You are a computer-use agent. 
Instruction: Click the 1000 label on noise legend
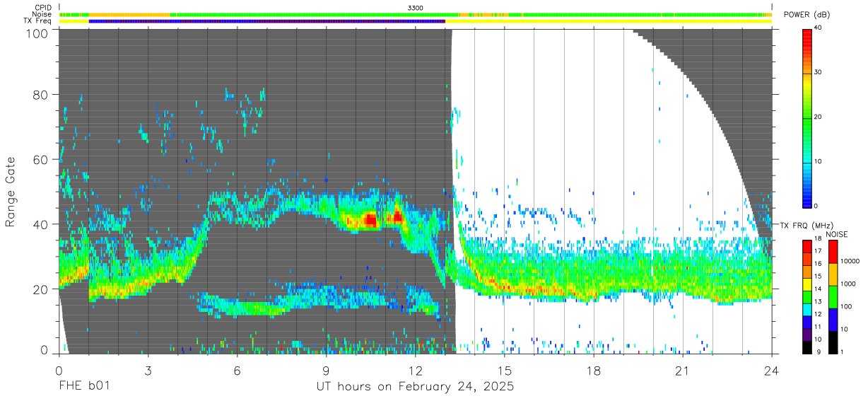(848, 284)
